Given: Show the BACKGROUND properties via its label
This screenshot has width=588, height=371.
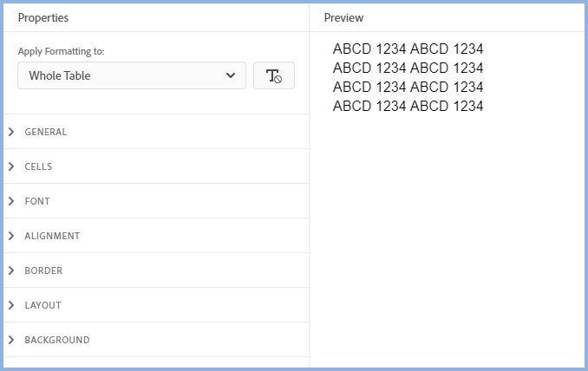Looking at the screenshot, I should [57, 340].
